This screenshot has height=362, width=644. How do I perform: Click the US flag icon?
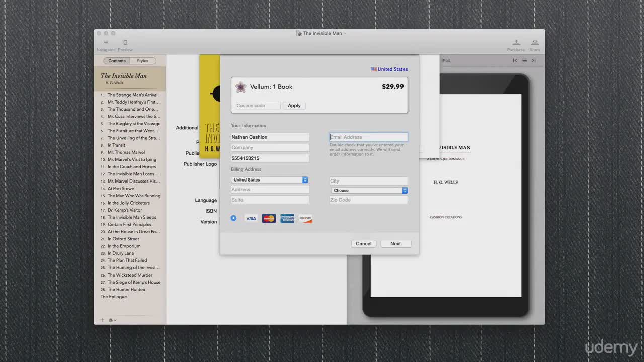click(374, 69)
